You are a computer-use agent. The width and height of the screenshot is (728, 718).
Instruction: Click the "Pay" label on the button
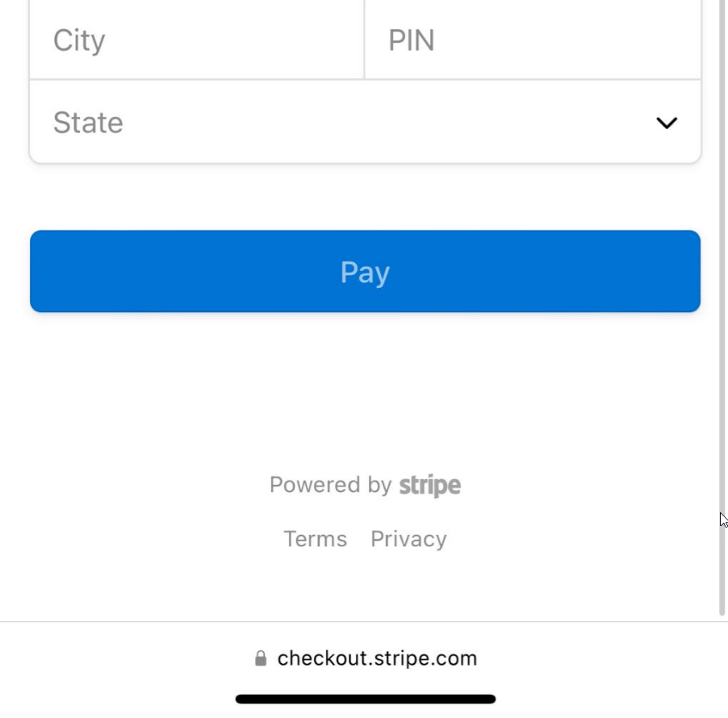365,272
